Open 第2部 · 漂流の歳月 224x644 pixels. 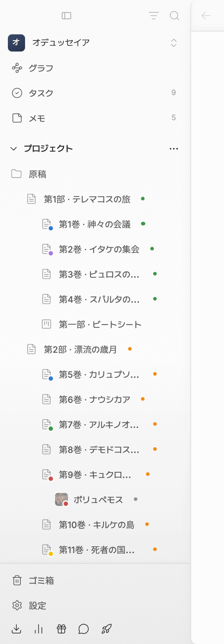80,350
